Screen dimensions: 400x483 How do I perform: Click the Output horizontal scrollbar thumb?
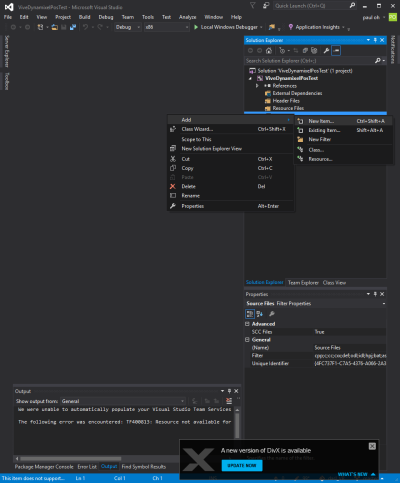pos(70,459)
